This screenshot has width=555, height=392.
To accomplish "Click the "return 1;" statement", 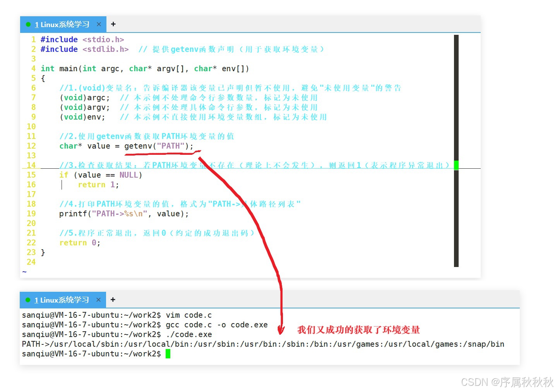I will point(98,185).
